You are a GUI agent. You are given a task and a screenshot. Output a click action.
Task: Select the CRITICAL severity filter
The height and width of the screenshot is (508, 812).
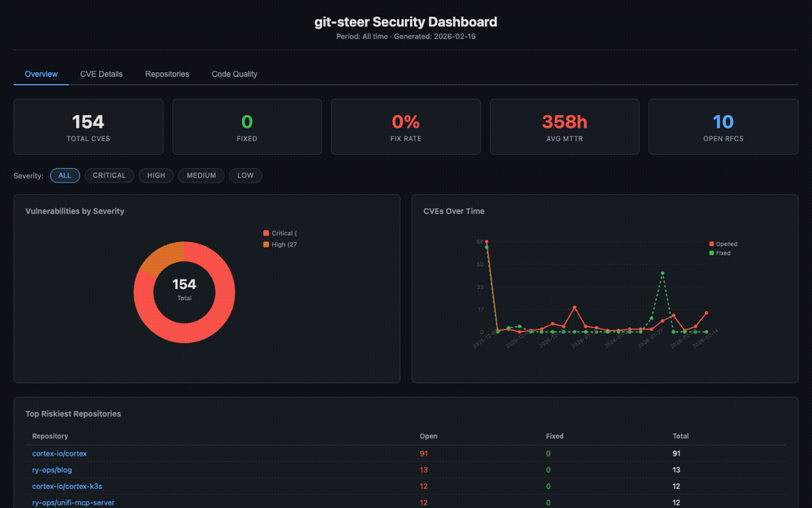[x=109, y=175]
